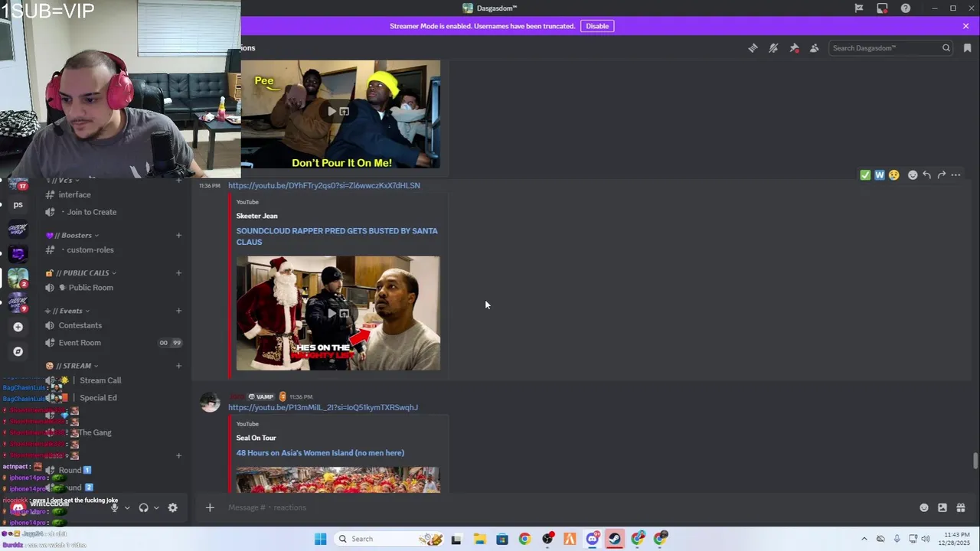980x551 pixels.
Task: Open emoji picker in message bar
Action: point(924,507)
